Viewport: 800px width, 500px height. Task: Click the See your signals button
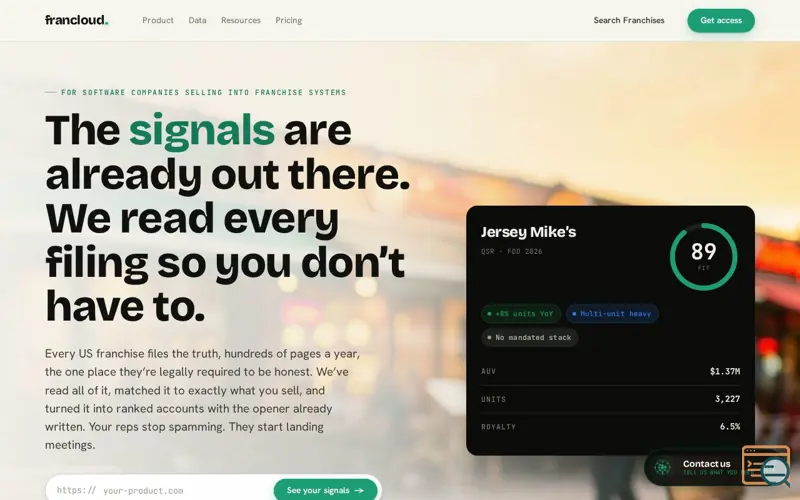(326, 490)
